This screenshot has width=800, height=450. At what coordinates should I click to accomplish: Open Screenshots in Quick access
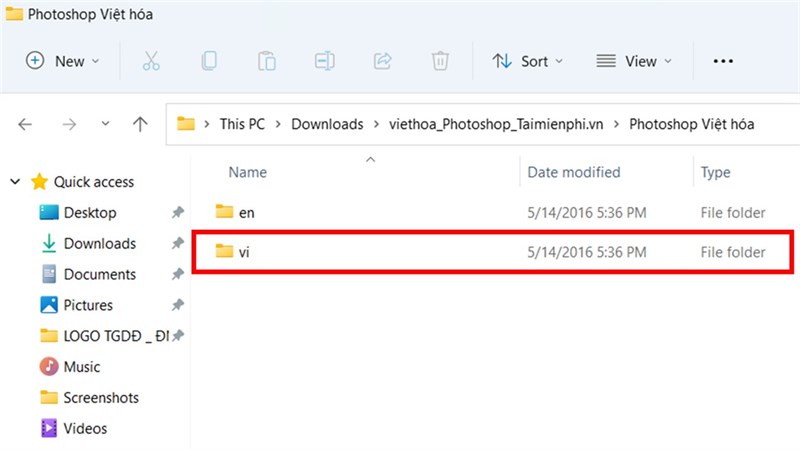click(101, 397)
